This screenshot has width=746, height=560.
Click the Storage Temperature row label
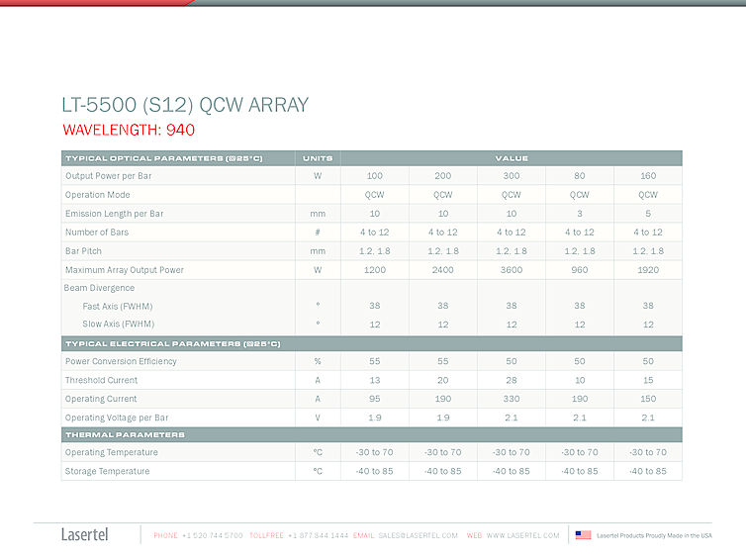(x=108, y=471)
